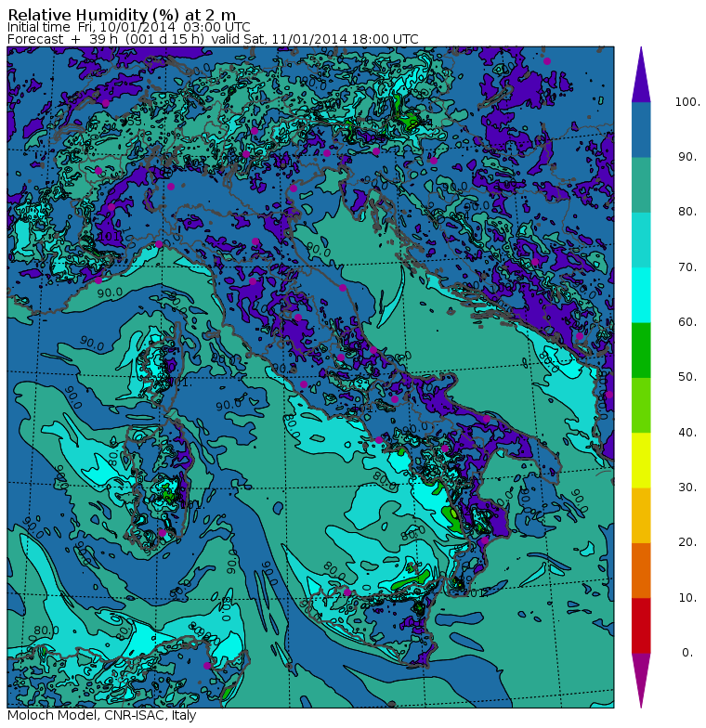Click the "90." legend label

(x=687, y=157)
